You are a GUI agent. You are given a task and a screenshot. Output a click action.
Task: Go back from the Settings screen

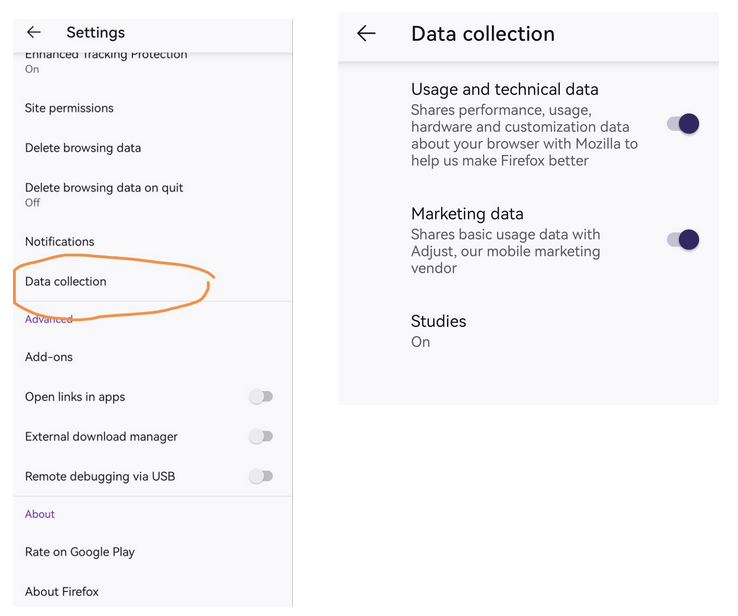pos(34,32)
